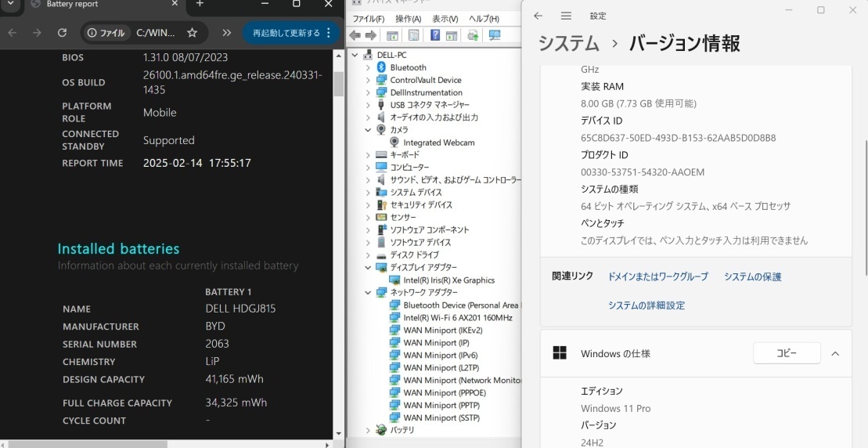Viewport: 868px width, 448px height.
Task: Scan for hardware changes toolbar icon
Action: click(x=495, y=35)
